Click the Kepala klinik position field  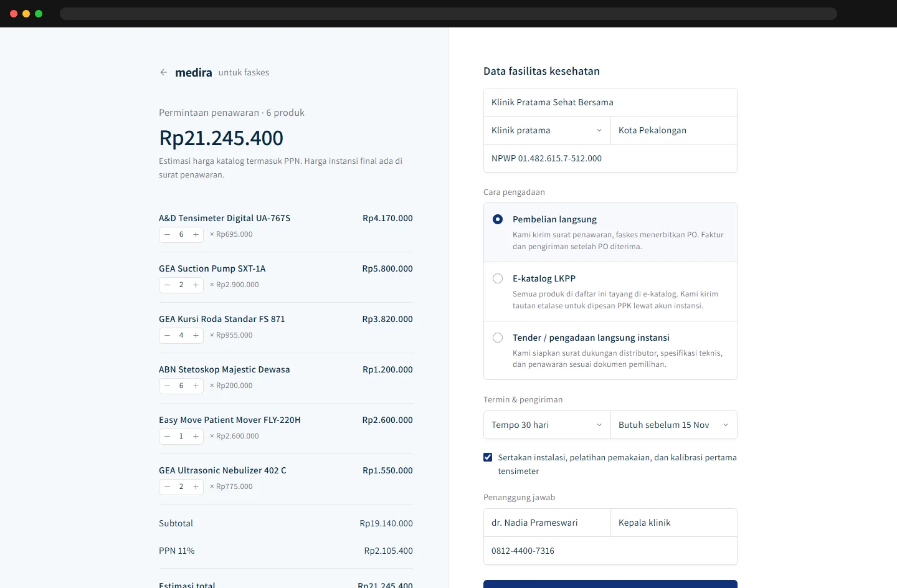coord(674,523)
